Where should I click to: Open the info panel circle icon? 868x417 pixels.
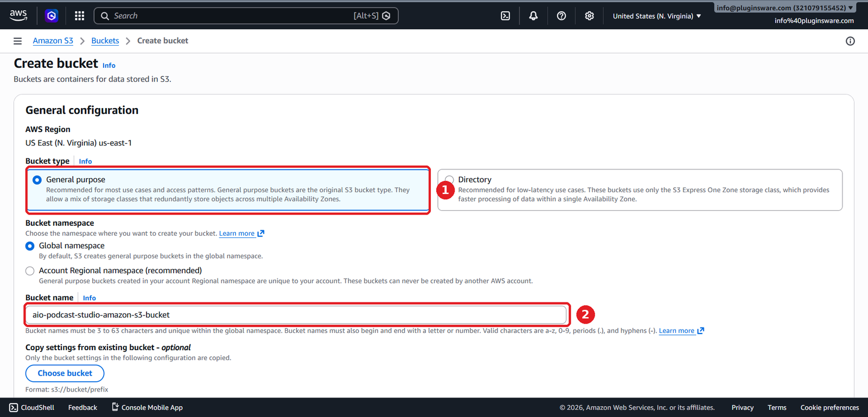(x=850, y=41)
